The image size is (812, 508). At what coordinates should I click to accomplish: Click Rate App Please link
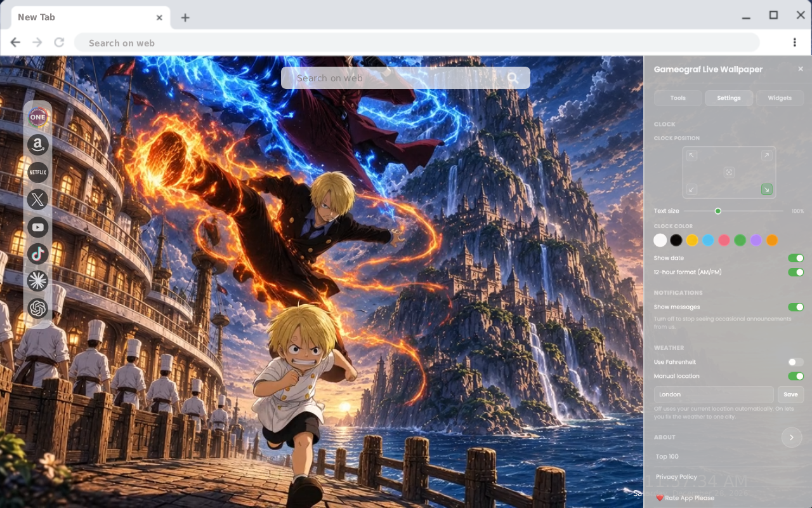pyautogui.click(x=685, y=498)
